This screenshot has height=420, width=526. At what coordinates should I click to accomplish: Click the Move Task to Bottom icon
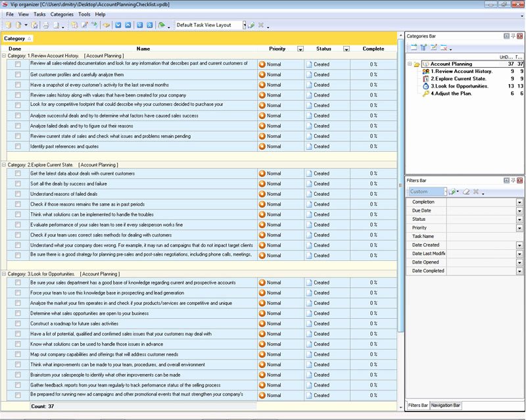pos(140,25)
